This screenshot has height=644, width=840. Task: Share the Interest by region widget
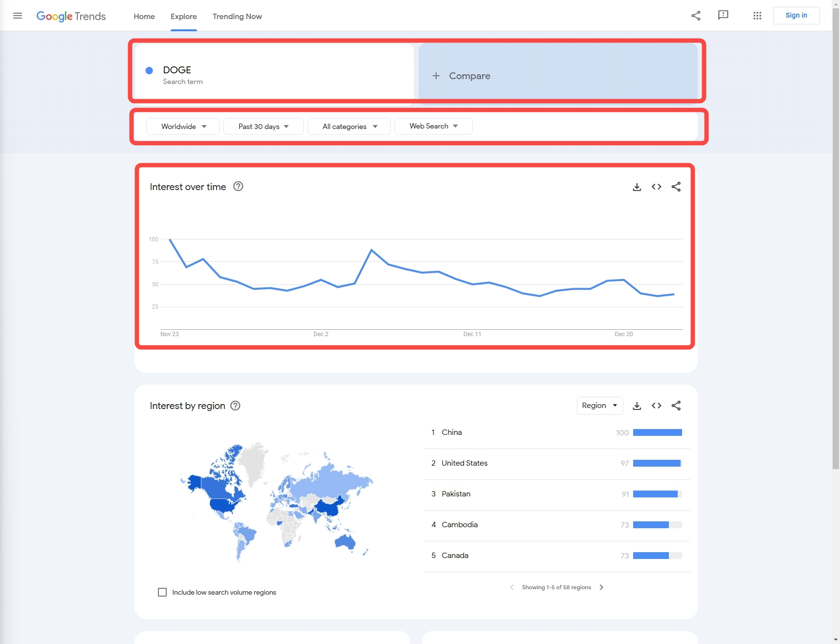pyautogui.click(x=676, y=406)
